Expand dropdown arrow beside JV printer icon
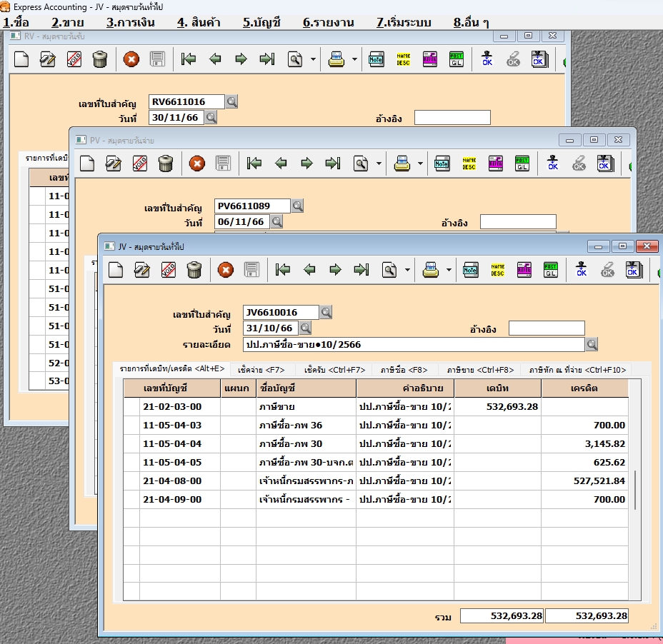Viewport: 663px width, 644px height. (x=449, y=270)
